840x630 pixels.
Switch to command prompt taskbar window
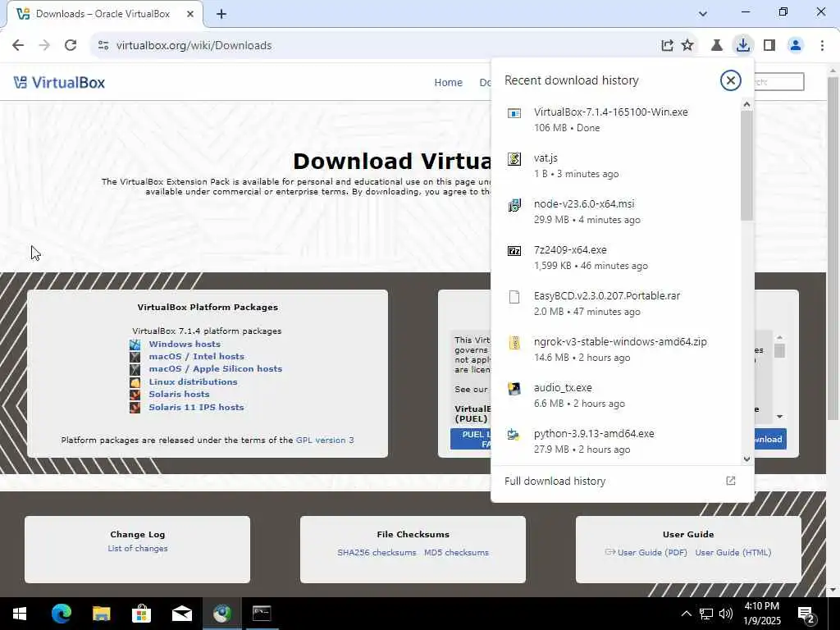262,614
